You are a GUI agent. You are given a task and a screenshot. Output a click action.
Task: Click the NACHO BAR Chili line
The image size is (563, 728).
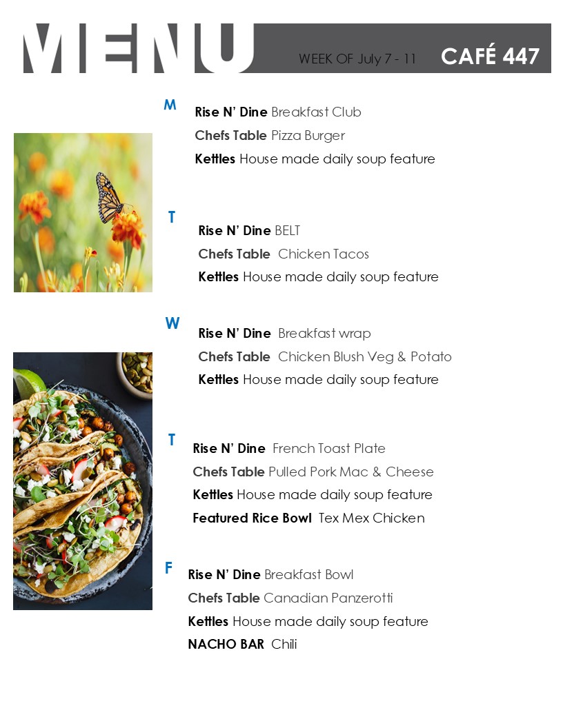(x=242, y=645)
